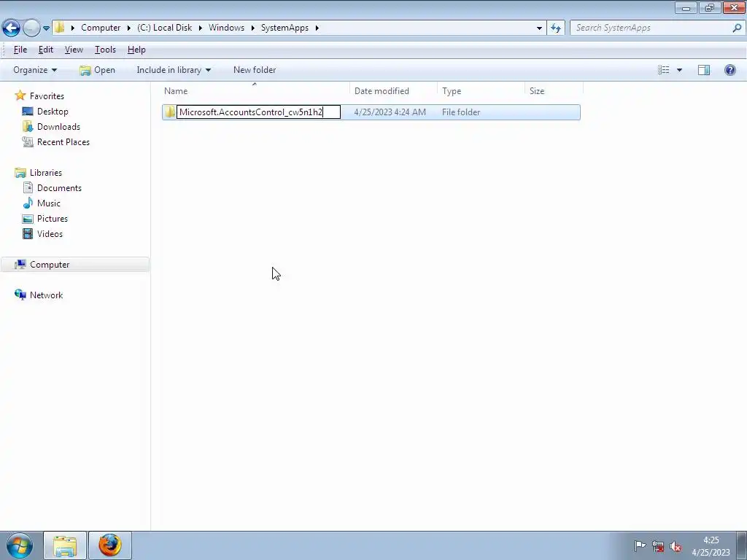747x560 pixels.
Task: Open the Include in library dropdown
Action: [x=174, y=70]
